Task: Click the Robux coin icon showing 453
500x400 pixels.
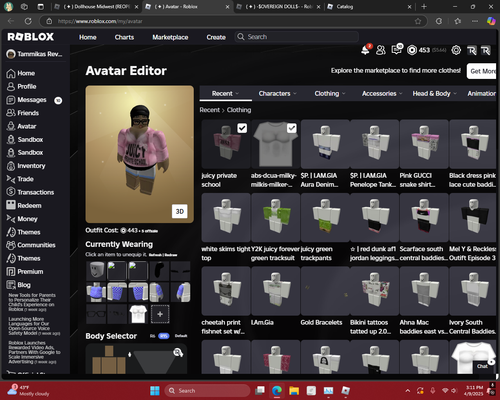Action: 412,50
